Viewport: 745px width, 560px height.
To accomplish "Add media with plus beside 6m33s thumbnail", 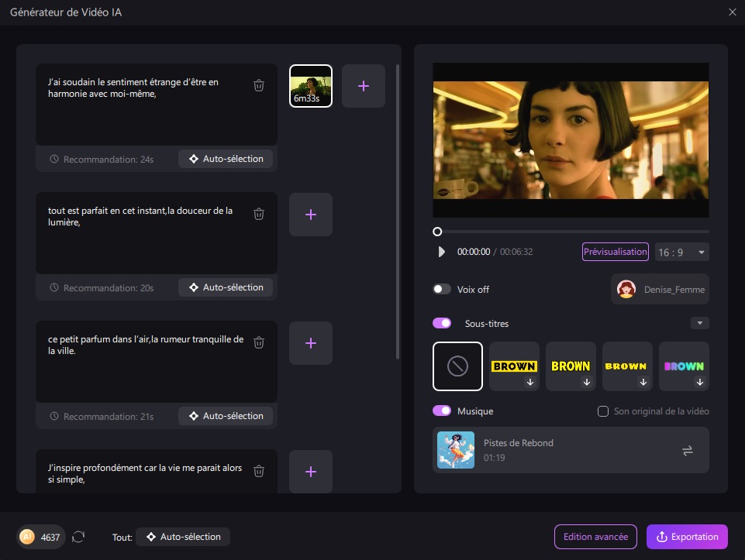I will tap(363, 86).
